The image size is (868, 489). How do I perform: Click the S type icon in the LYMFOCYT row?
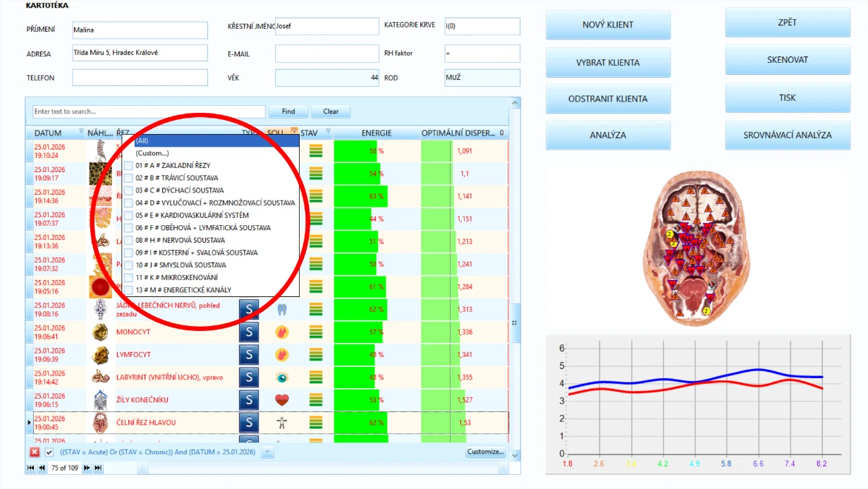pos(248,354)
